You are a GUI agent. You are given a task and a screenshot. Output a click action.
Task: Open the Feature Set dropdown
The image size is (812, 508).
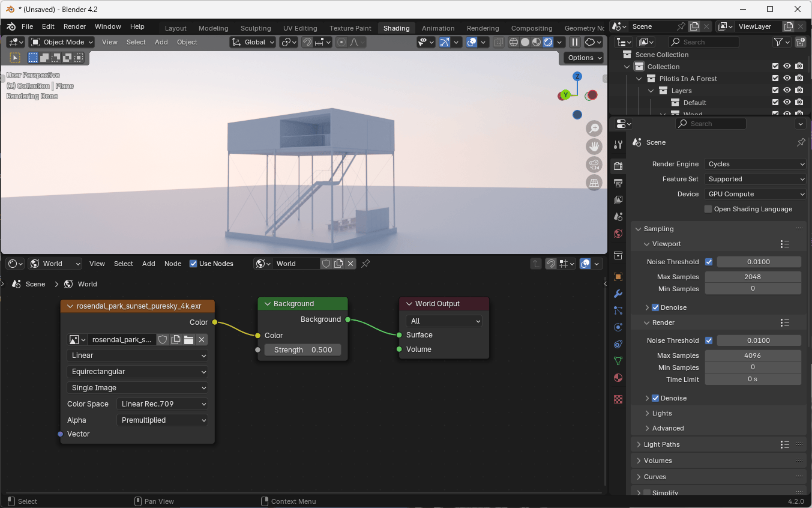coord(756,179)
